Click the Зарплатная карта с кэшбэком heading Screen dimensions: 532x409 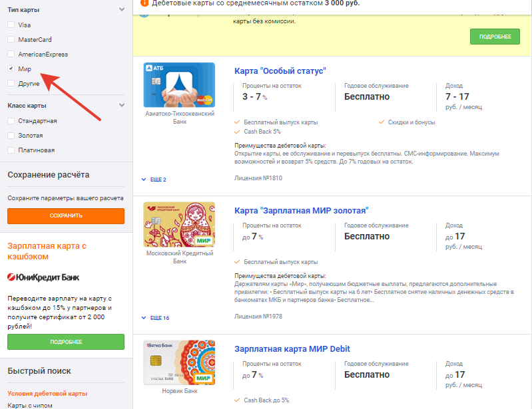click(47, 251)
